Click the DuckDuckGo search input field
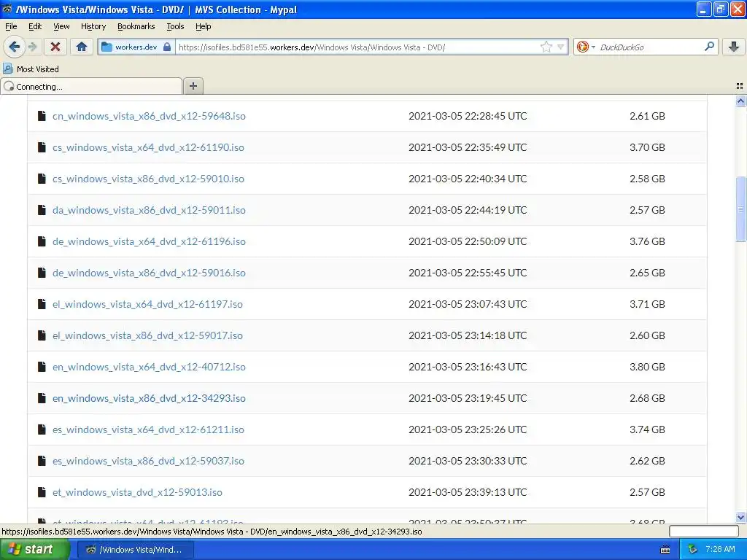Viewport: 747px width, 560px height. point(650,47)
